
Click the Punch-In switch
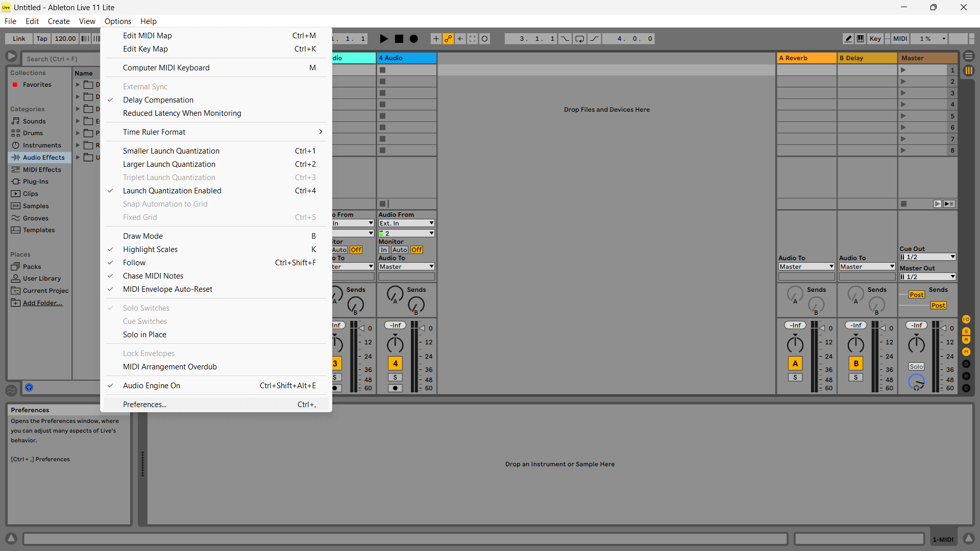pyautogui.click(x=565, y=39)
